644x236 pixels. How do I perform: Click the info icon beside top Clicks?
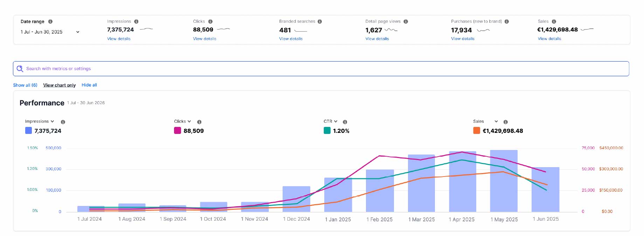click(x=210, y=21)
